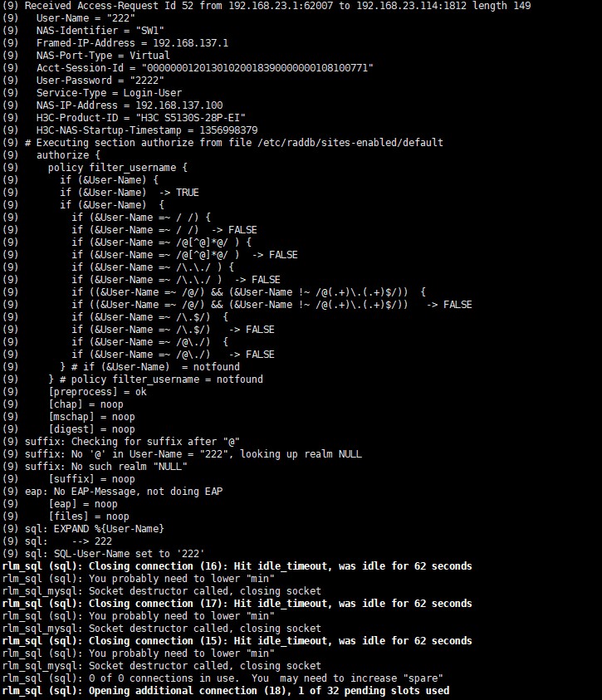602x700 pixels.
Task: Click the "No EAP-Message, not doing EAP" line
Action: (x=125, y=492)
